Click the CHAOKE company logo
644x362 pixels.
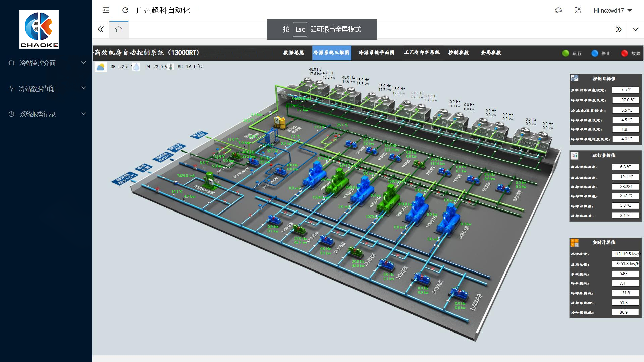coord(39,29)
